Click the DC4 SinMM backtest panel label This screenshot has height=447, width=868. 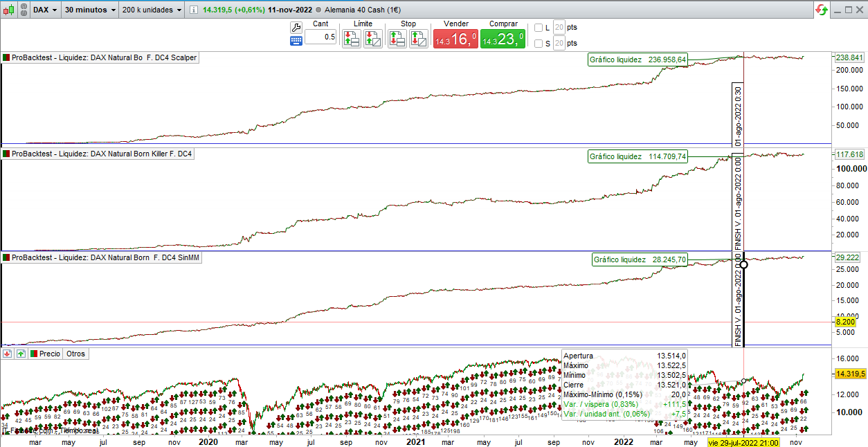pyautogui.click(x=102, y=258)
